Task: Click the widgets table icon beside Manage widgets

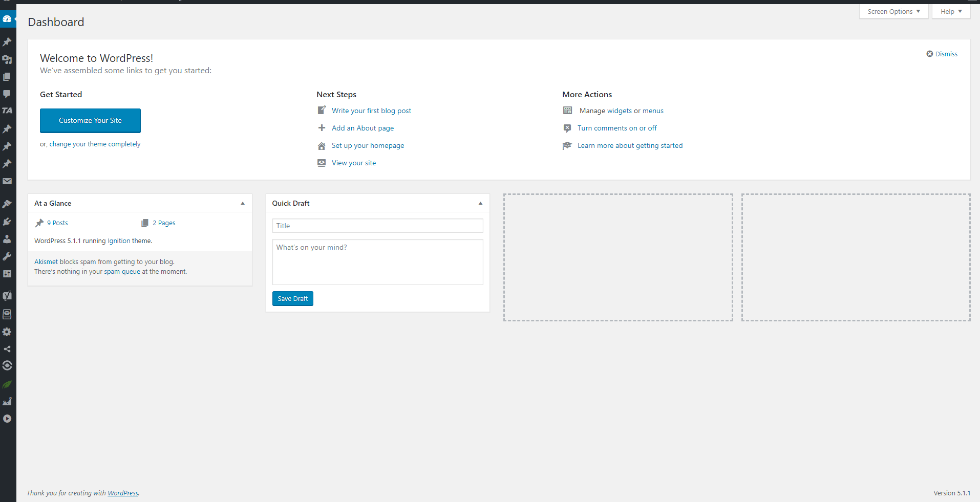Action: (x=567, y=111)
